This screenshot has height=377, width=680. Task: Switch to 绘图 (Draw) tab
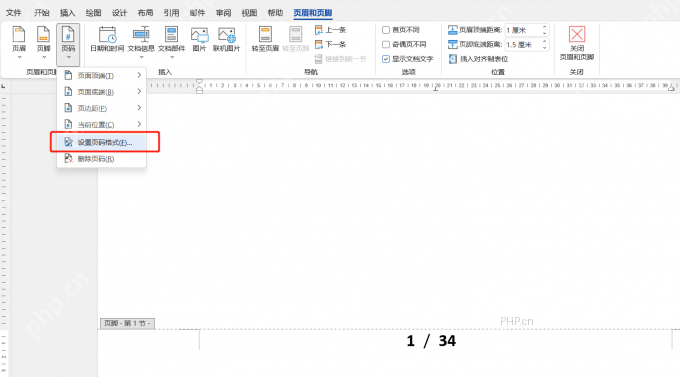coord(93,13)
